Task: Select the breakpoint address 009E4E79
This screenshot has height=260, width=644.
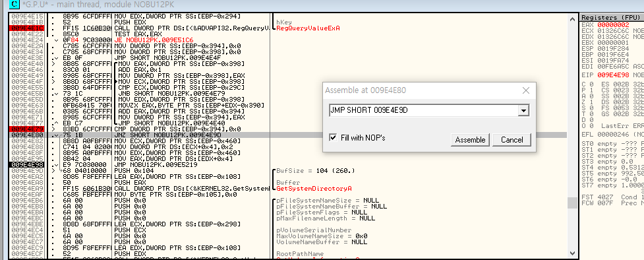Action: pos(26,129)
